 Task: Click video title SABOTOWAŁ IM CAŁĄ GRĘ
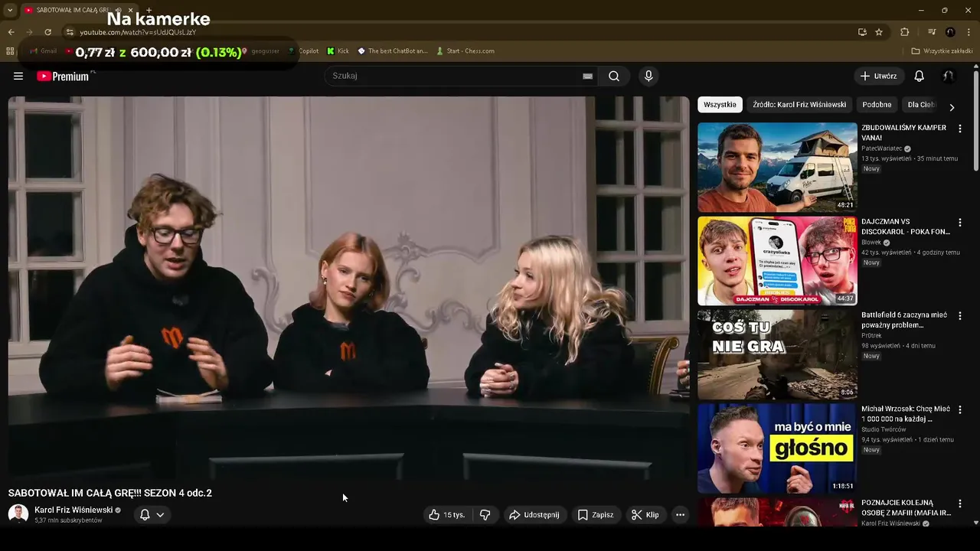click(x=110, y=493)
